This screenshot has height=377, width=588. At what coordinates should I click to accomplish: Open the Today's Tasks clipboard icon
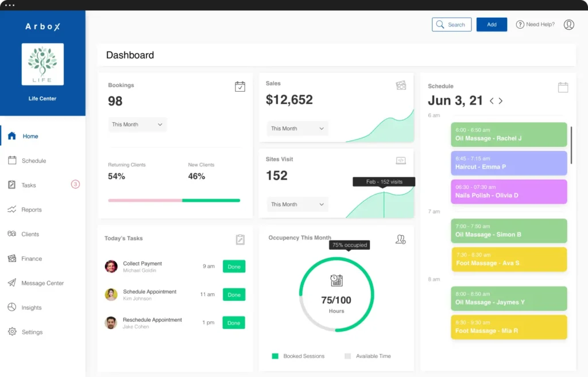click(x=240, y=239)
